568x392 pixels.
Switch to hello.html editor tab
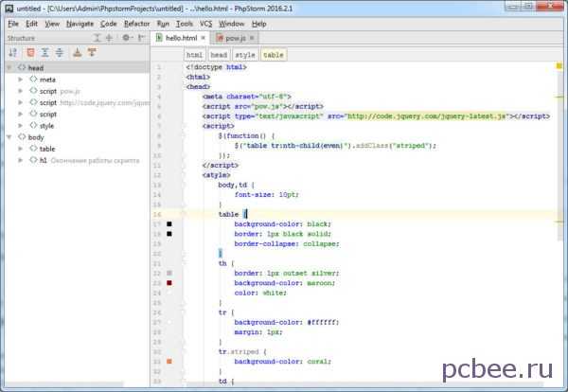coord(181,38)
